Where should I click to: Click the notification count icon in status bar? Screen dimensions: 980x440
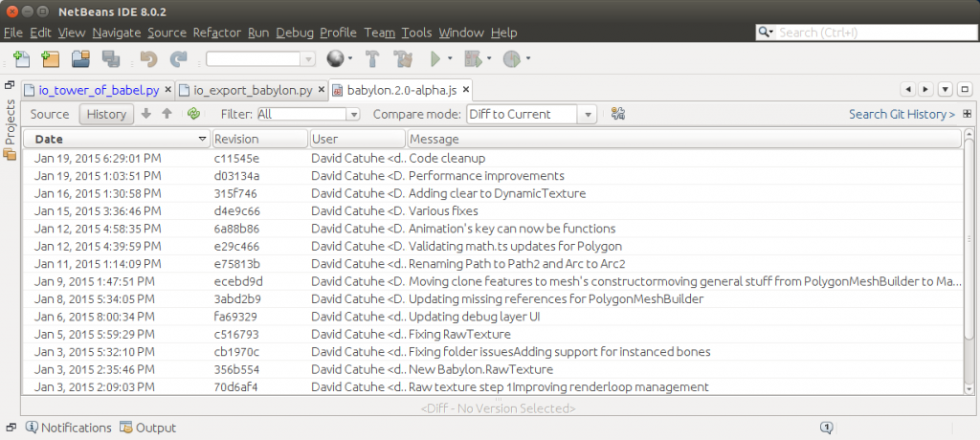pyautogui.click(x=826, y=428)
